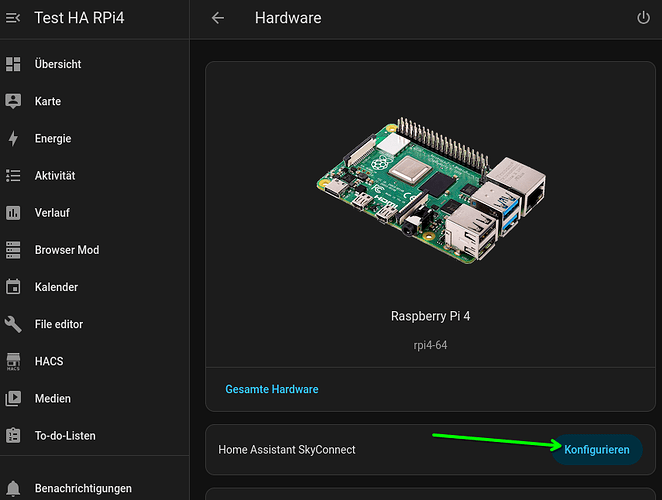Viewport: 662px width, 500px height.
Task: Click the HACS store icon
Action: pos(13,361)
